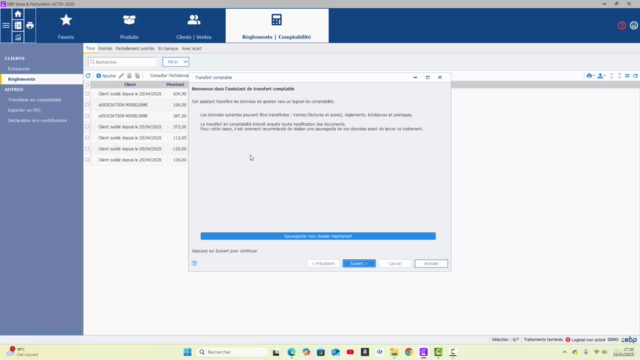Viewport: 640px width, 360px height.
Task: Focus the Windows taskbar search box
Action: (233, 352)
